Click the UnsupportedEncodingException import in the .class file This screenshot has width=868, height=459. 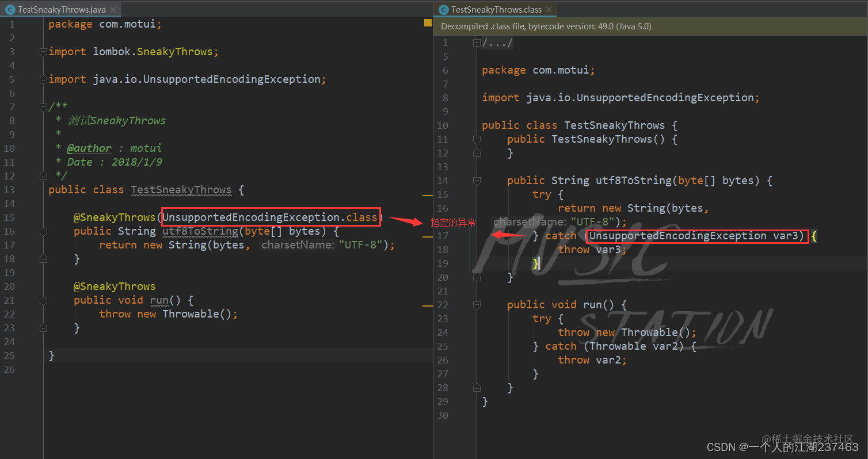pos(621,98)
